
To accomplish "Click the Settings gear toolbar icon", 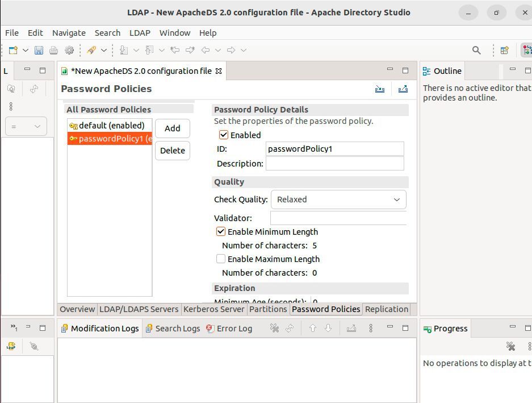I will [69, 50].
